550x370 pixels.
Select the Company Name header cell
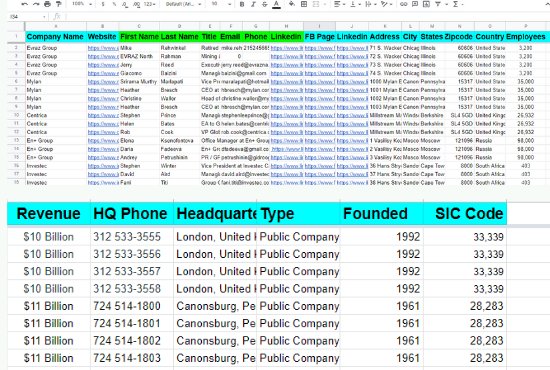56,37
